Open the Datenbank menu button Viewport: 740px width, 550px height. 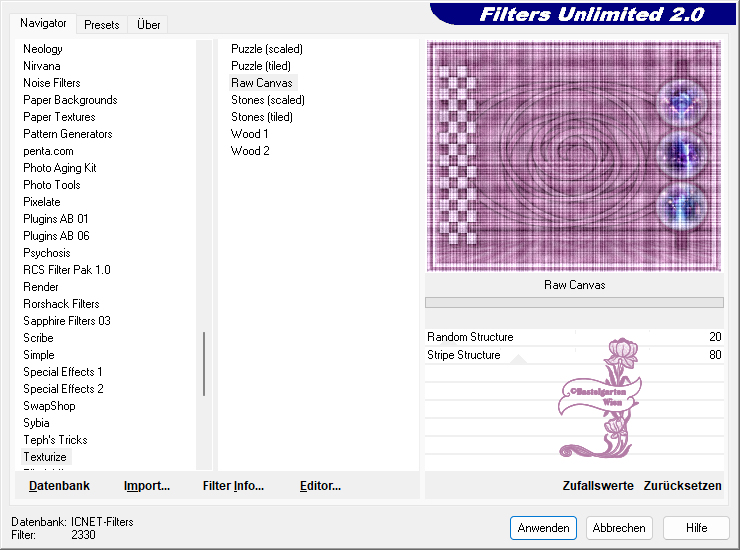[x=59, y=486]
